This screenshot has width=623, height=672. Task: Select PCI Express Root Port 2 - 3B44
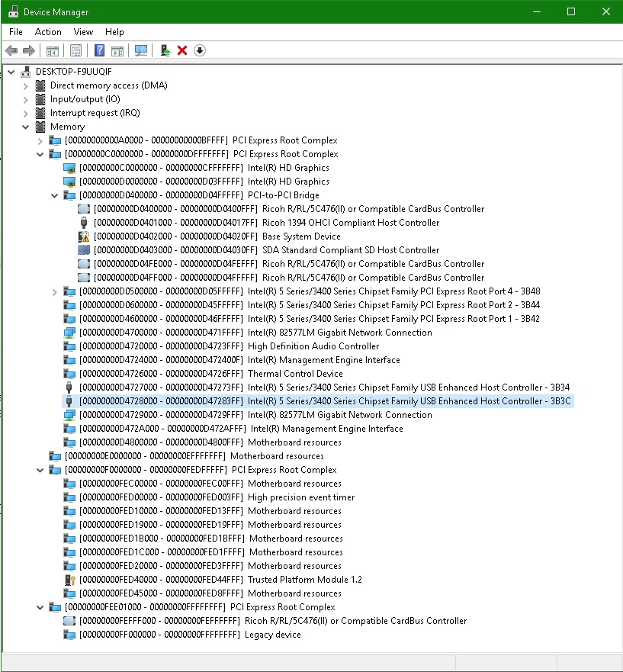(310, 304)
